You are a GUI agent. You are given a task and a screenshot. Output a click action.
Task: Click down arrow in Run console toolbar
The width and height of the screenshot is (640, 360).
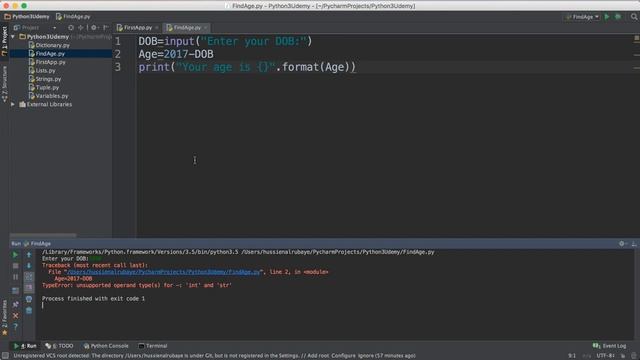point(29,266)
